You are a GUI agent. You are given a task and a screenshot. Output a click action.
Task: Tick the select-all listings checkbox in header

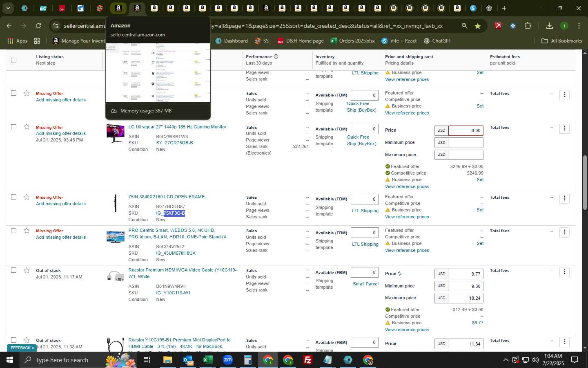click(13, 60)
